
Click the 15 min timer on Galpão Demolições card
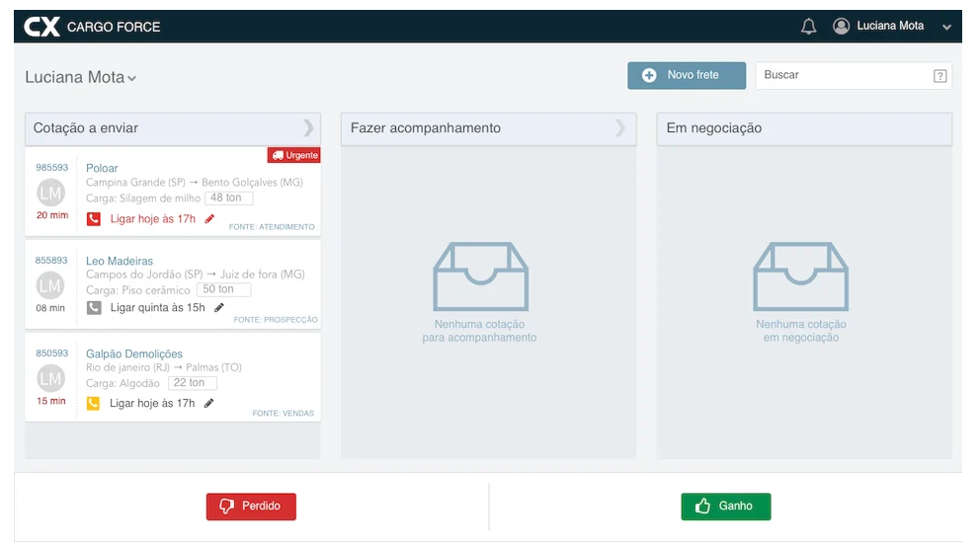click(51, 401)
